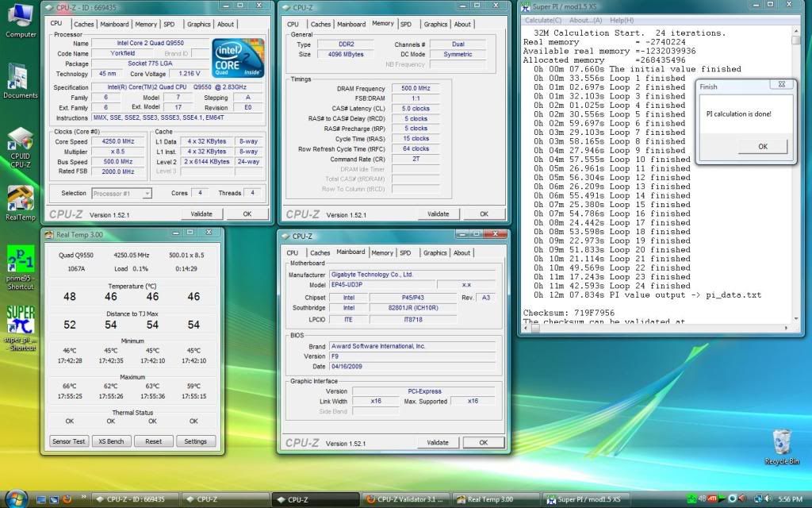Click the Real Temp title bar icon
Screen dimensions: 812x508
point(49,235)
